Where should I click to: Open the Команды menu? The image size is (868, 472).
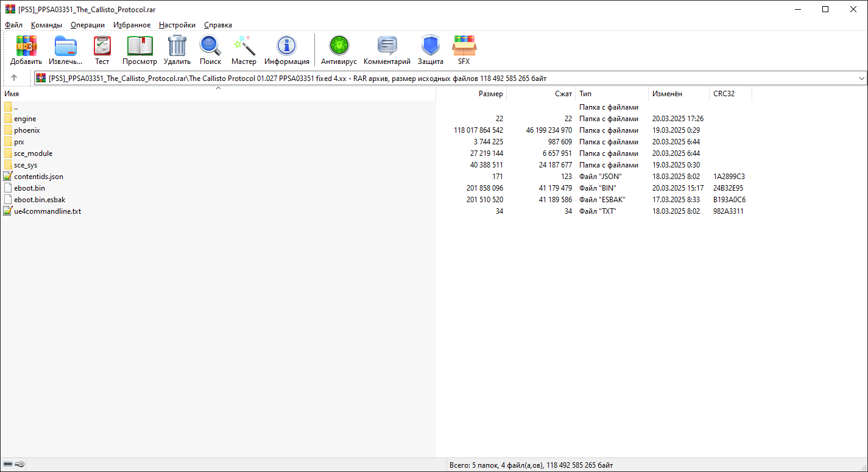46,25
